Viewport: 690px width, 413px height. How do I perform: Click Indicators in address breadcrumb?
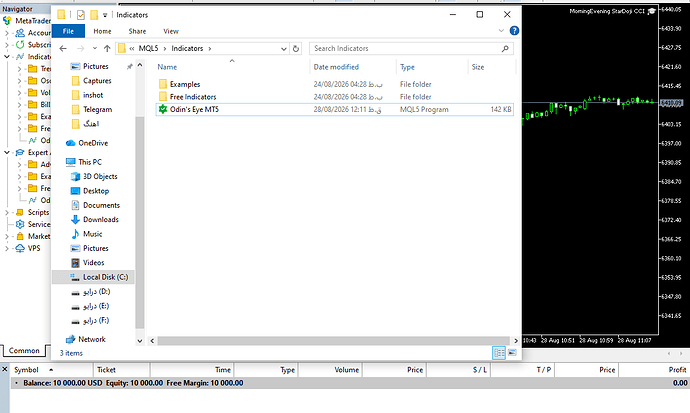click(187, 48)
